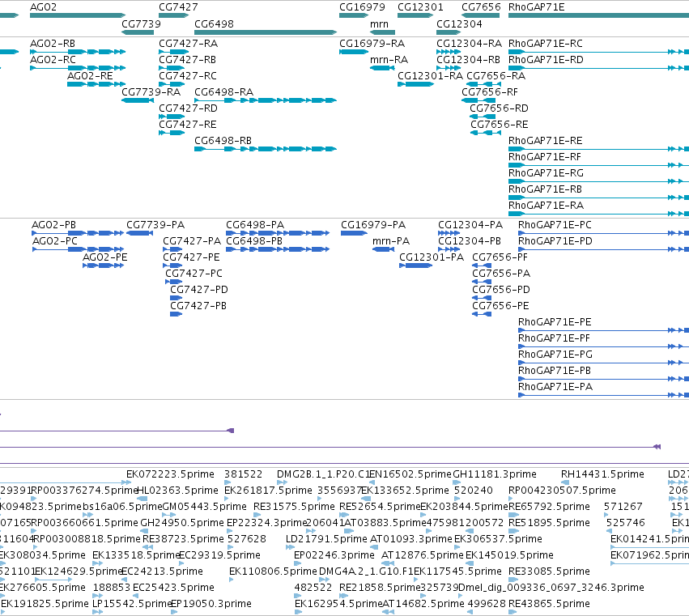
Task: Click protein AGO2-PC
Action: 55,241
